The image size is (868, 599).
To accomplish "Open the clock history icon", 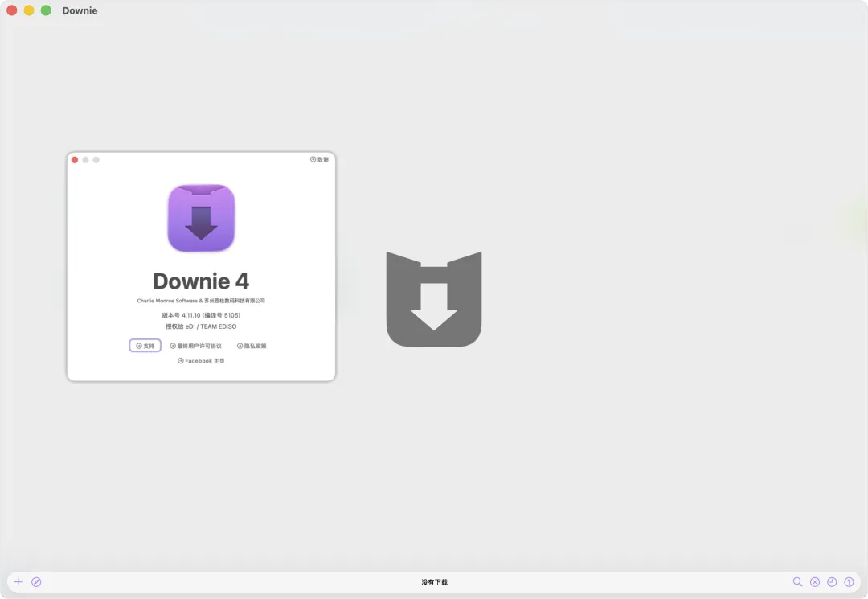I will (x=832, y=582).
